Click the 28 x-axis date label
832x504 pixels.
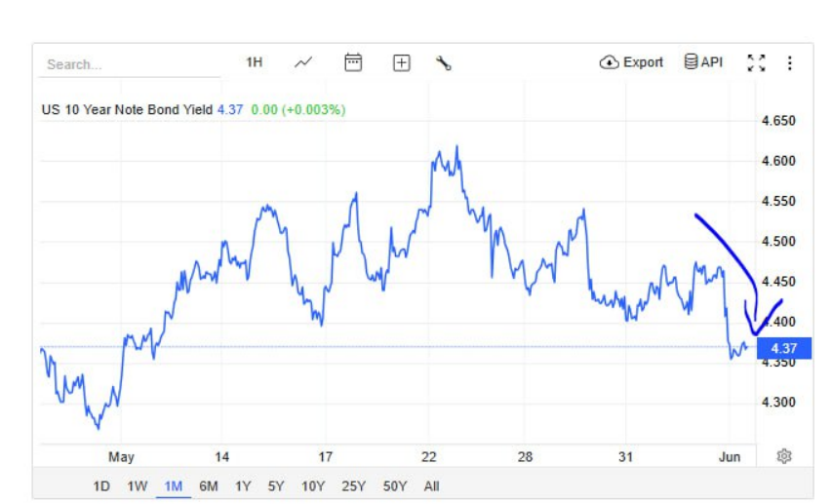click(525, 457)
